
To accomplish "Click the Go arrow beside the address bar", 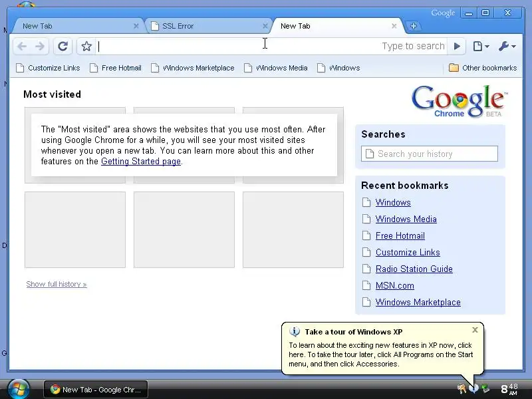I will point(457,46).
